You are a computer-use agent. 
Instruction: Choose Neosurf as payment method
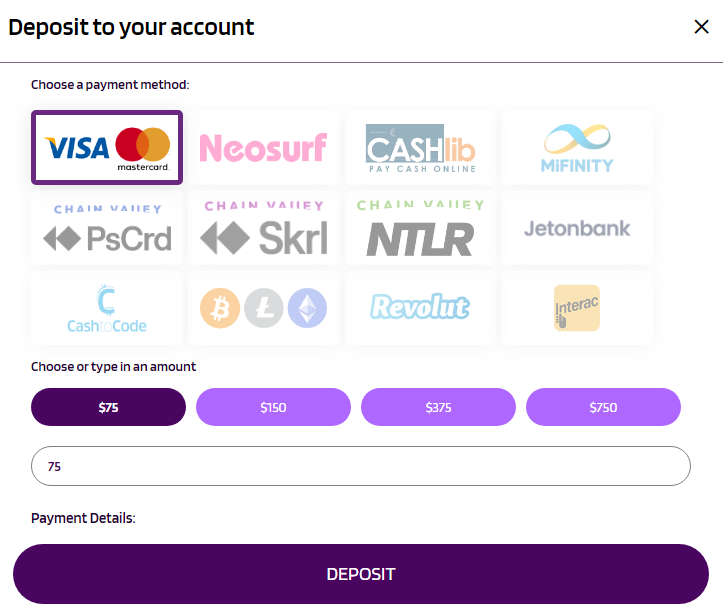pos(263,148)
